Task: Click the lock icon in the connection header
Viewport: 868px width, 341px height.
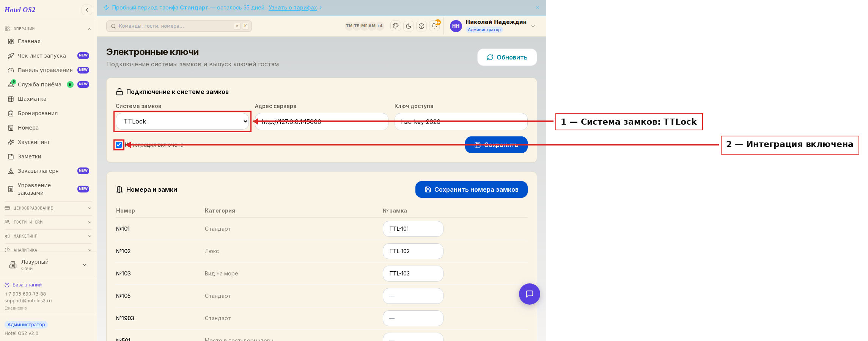Action: tap(120, 92)
